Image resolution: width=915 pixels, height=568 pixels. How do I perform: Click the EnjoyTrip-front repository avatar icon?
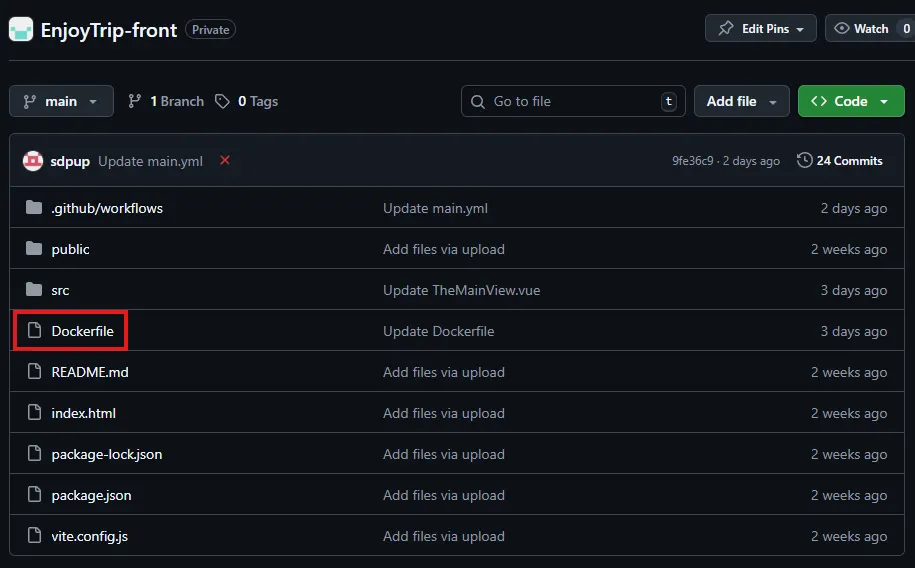(x=21, y=29)
